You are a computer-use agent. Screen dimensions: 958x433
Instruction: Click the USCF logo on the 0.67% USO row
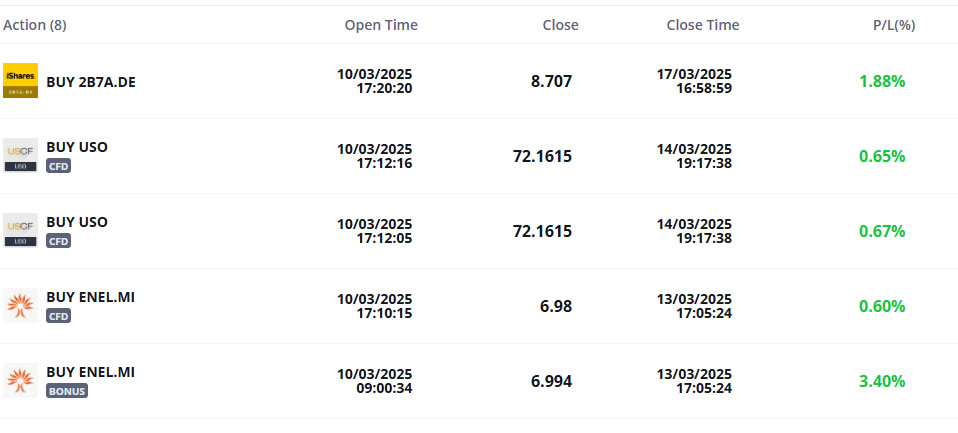(x=20, y=231)
